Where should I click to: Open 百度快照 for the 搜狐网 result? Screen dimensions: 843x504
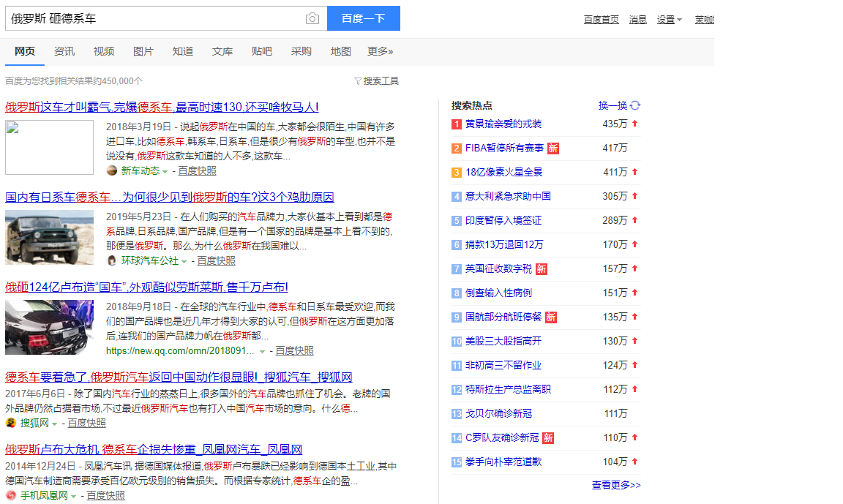[86, 424]
